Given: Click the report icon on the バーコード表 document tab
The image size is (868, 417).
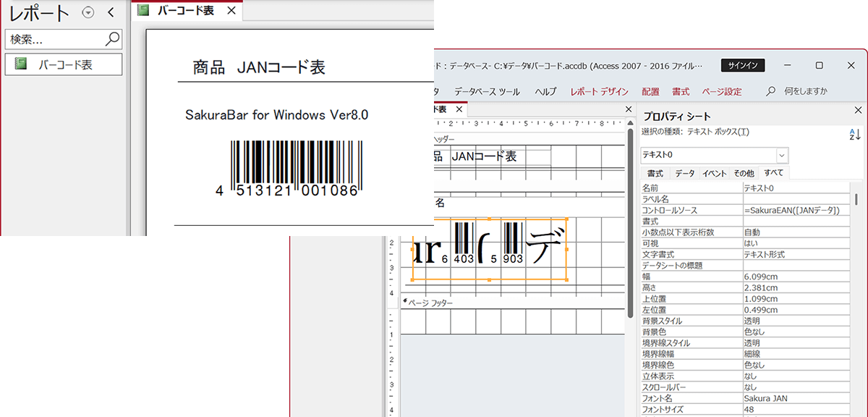Looking at the screenshot, I should 144,10.
